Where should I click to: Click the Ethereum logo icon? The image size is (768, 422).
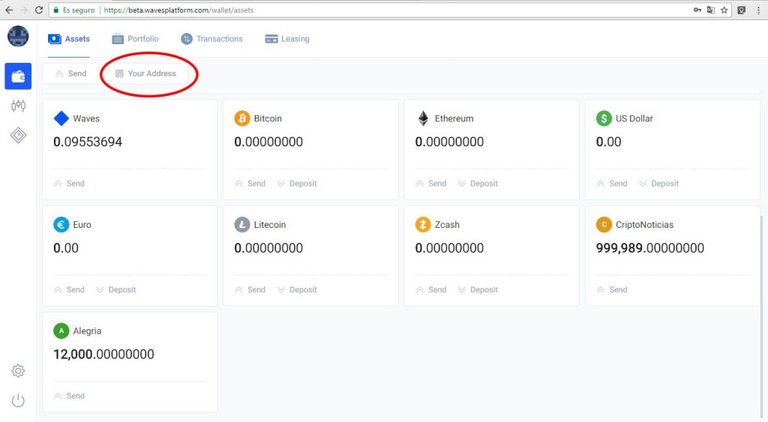tap(423, 118)
